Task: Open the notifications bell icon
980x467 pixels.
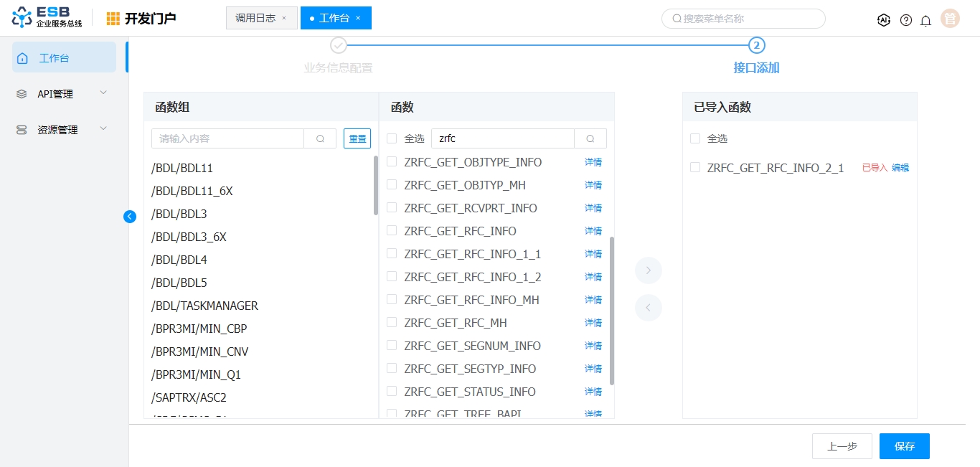Action: pyautogui.click(x=926, y=20)
